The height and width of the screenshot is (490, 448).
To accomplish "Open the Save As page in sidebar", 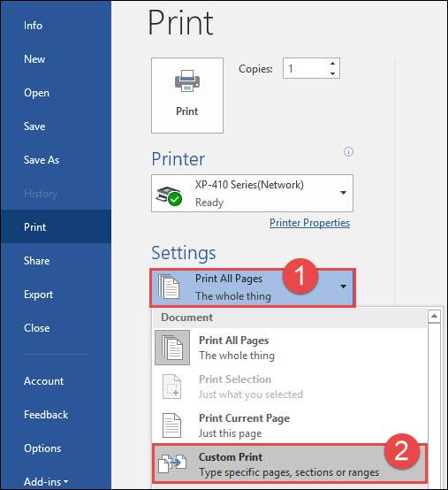I will pos(42,160).
